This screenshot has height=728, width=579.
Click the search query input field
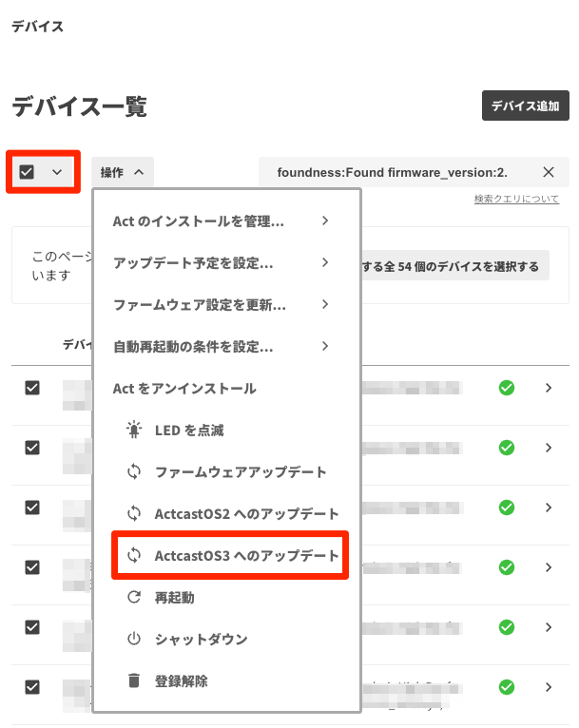coord(392,172)
